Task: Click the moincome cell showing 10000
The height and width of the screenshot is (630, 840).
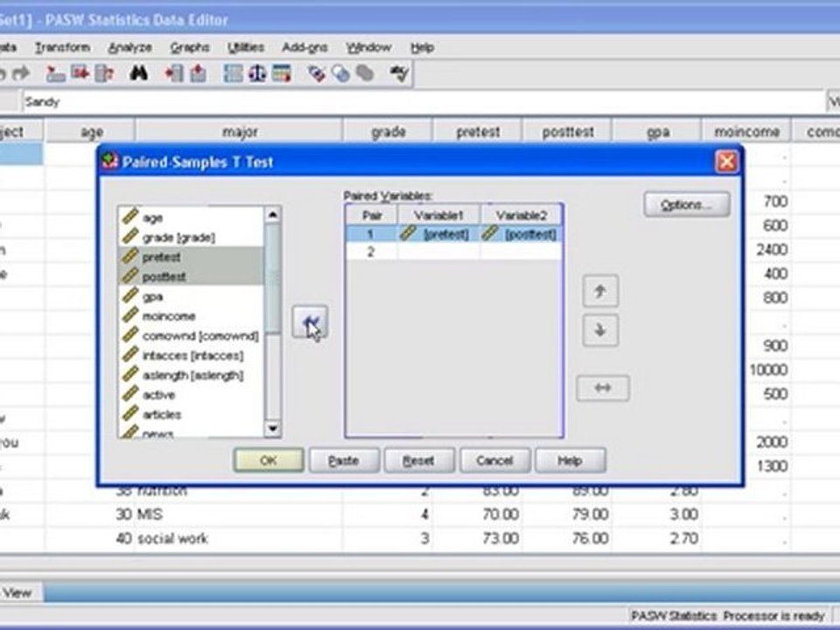Action: click(767, 369)
